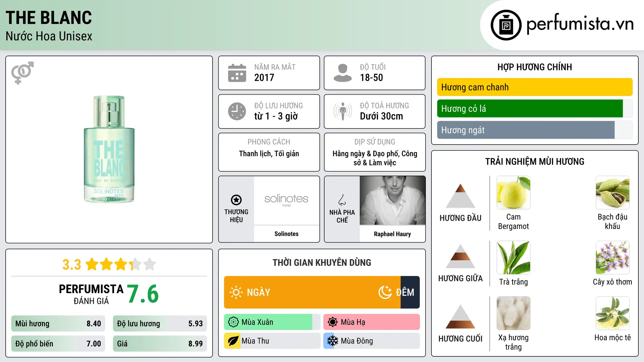Screen dimensions: 644x362
Task: Click the PERFUMISTA ĐÁNH GIÁ label
Action: [91, 294]
